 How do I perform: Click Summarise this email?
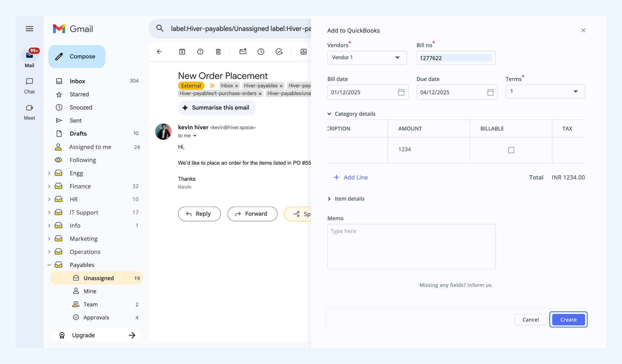(217, 108)
